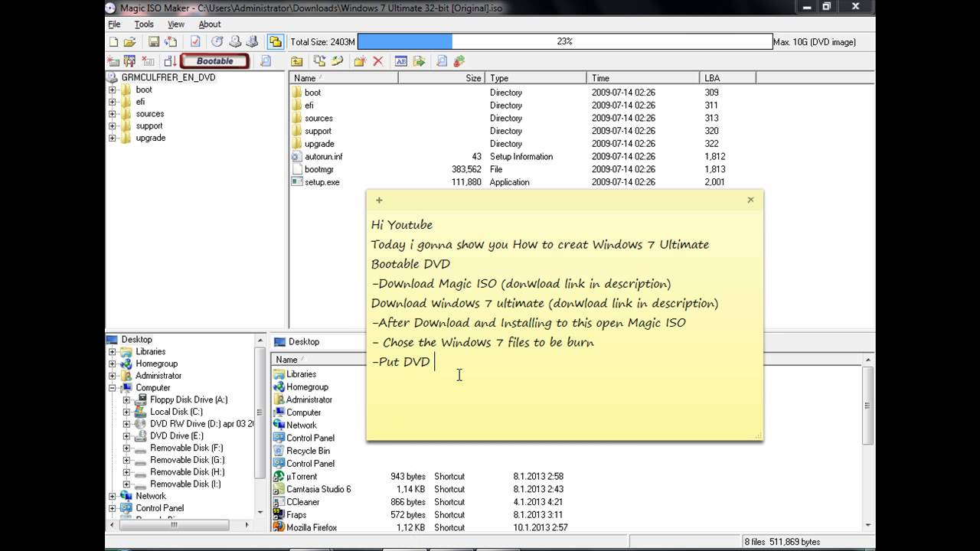
Task: Click the Rename AB icon
Action: (400, 61)
